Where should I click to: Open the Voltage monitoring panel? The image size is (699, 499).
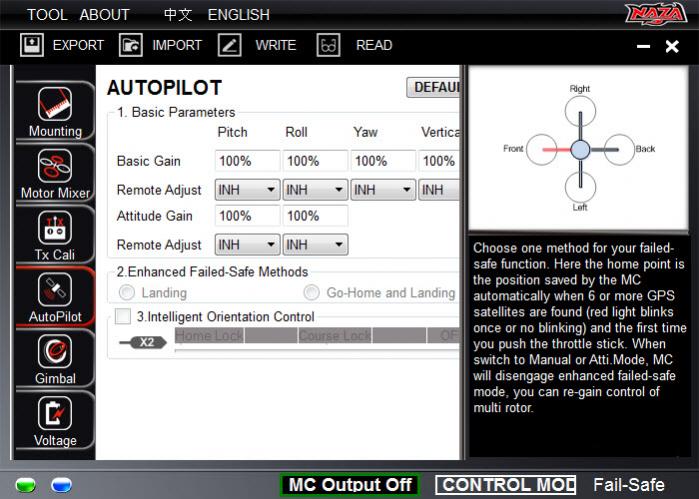click(55, 420)
